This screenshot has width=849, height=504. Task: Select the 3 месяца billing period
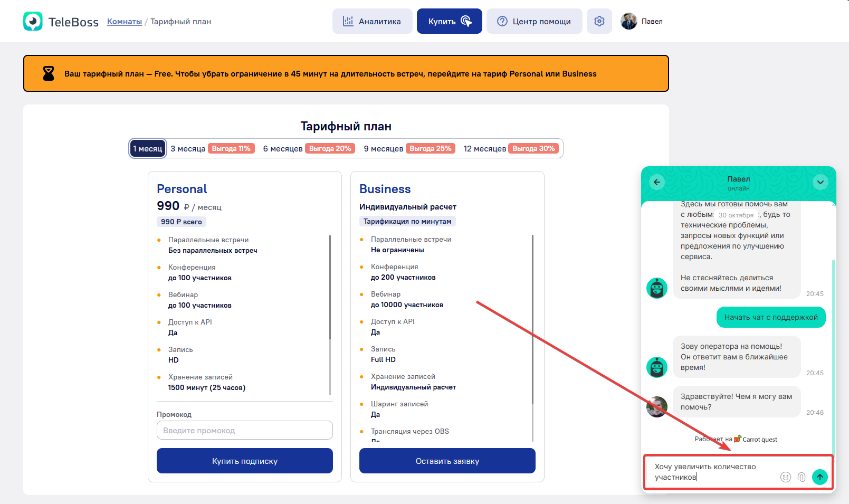(x=188, y=149)
